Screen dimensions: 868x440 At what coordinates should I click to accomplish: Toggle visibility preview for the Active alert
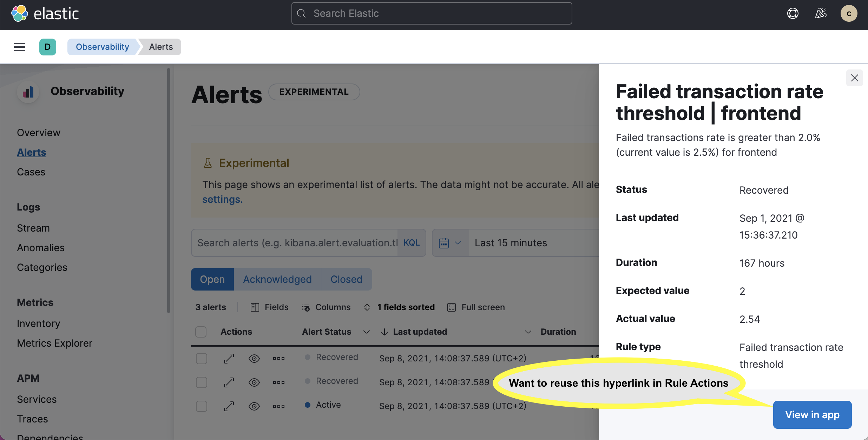pos(254,406)
